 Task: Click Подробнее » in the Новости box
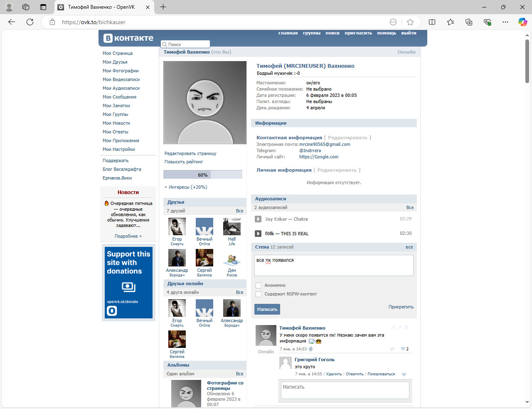coord(128,236)
